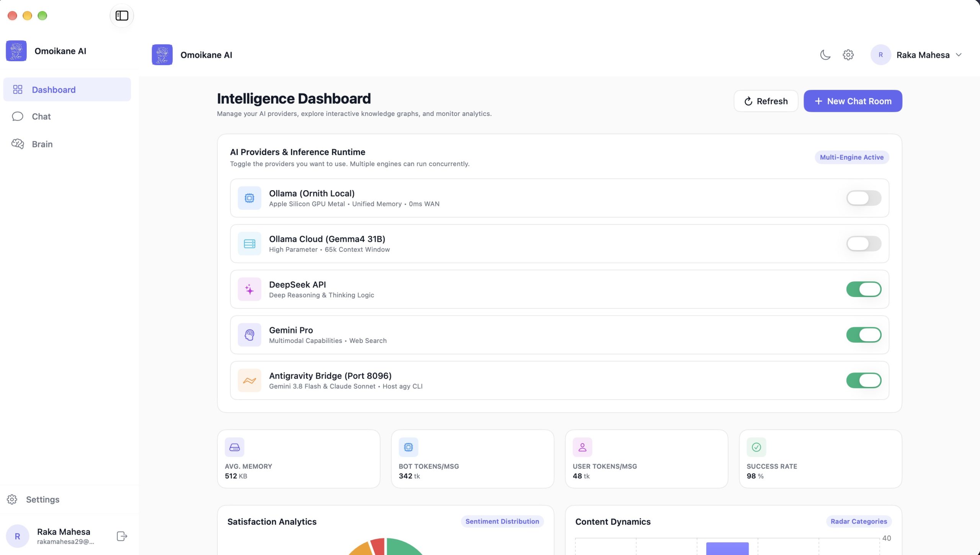Open the Dashboard sidebar item

pyautogui.click(x=67, y=90)
